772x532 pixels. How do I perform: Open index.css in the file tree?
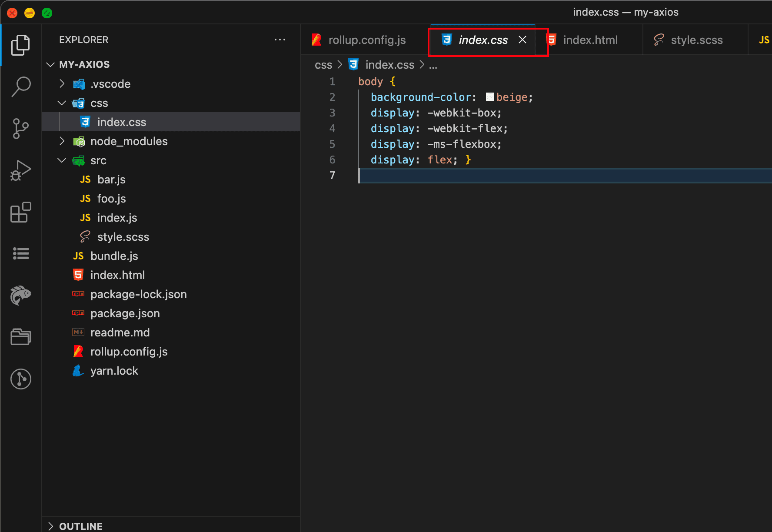(171, 122)
